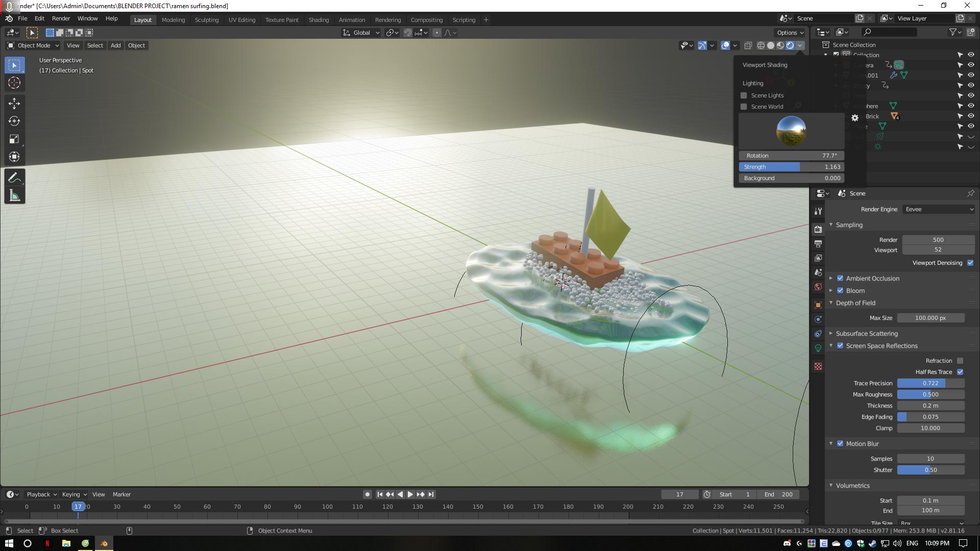Click the timeline View menu
This screenshot has width=980, height=551.
99,494
